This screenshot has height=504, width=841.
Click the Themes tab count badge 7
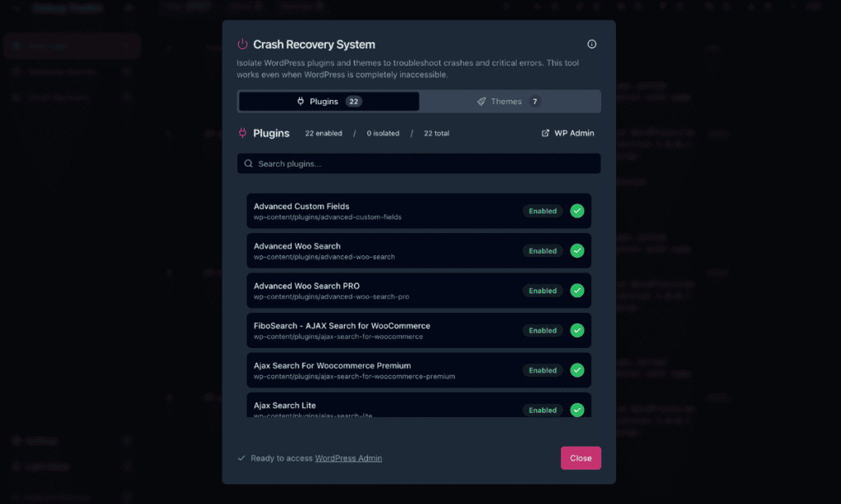pyautogui.click(x=535, y=101)
